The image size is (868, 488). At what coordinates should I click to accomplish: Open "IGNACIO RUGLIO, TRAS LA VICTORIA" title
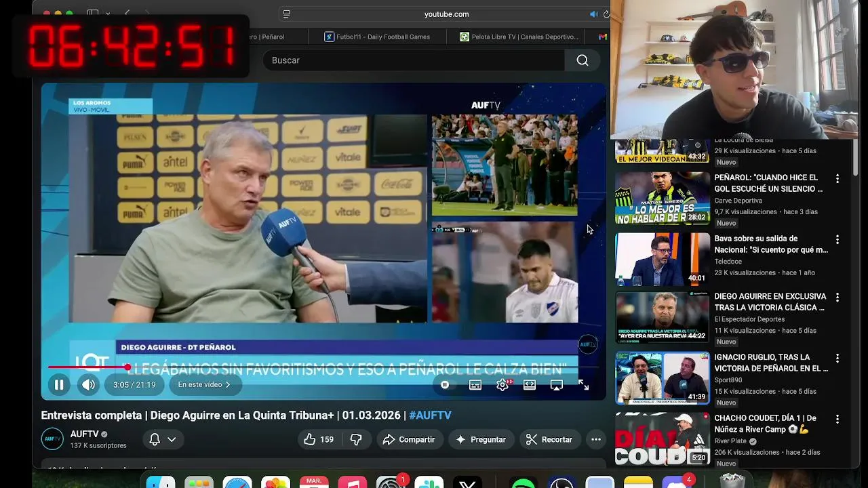771,363
